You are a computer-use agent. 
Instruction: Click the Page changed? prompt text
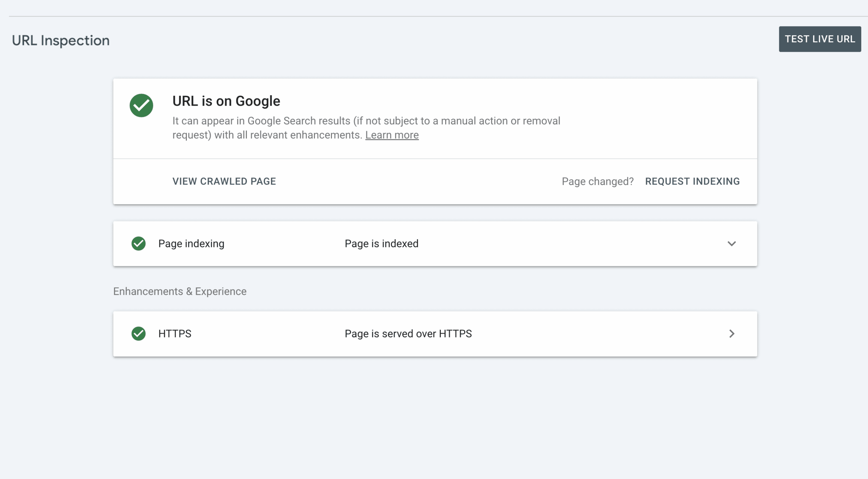(x=597, y=181)
